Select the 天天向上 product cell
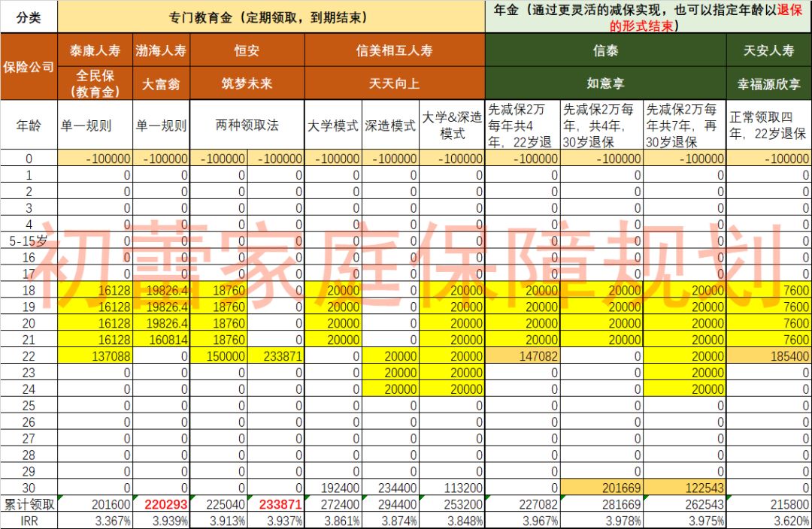812x529 pixels. (395, 83)
